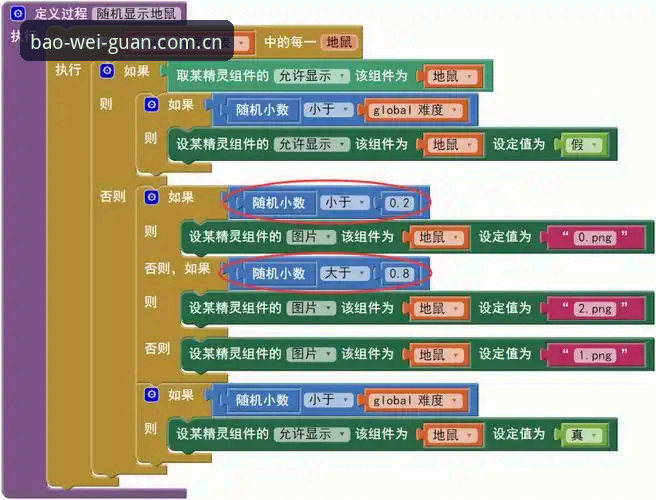Click 否则 label left of 1.png row
Image resolution: width=656 pixels, height=500 pixels.
[157, 348]
